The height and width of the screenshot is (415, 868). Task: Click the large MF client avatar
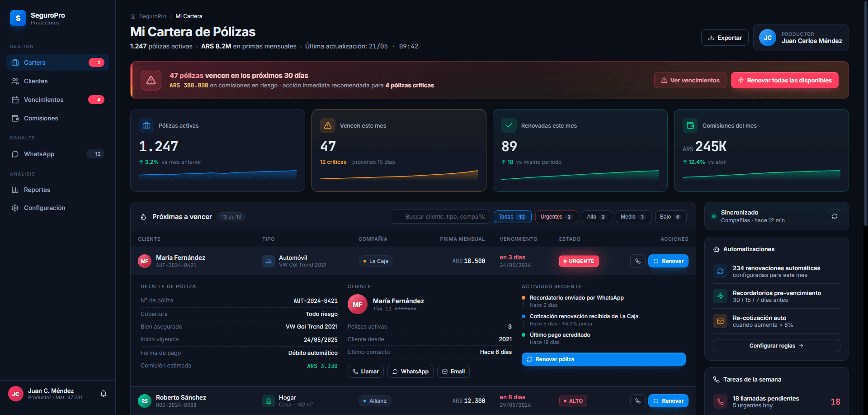tap(358, 305)
